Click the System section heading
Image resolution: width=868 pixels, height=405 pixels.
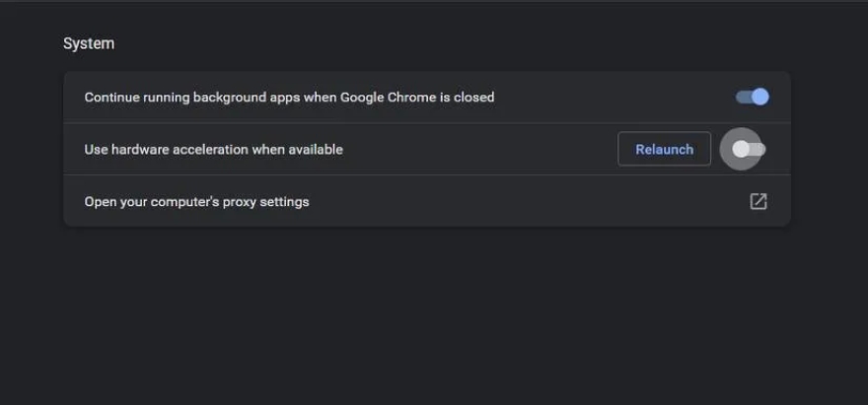[89, 43]
